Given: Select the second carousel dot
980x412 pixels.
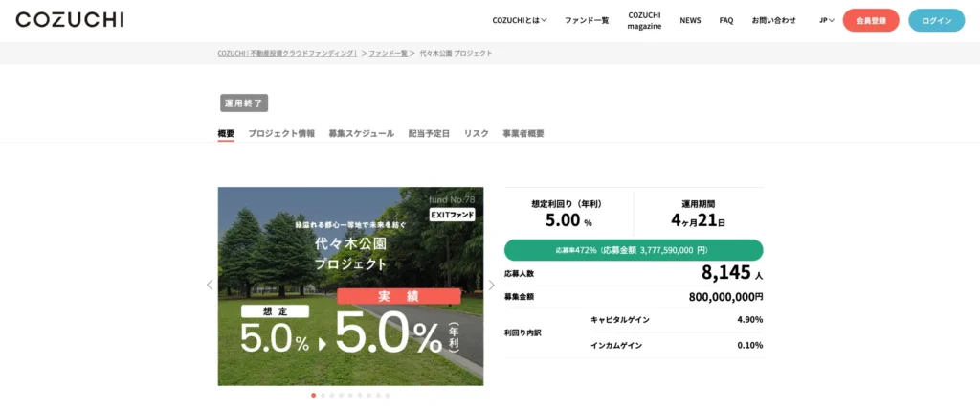Looking at the screenshot, I should click(x=323, y=395).
